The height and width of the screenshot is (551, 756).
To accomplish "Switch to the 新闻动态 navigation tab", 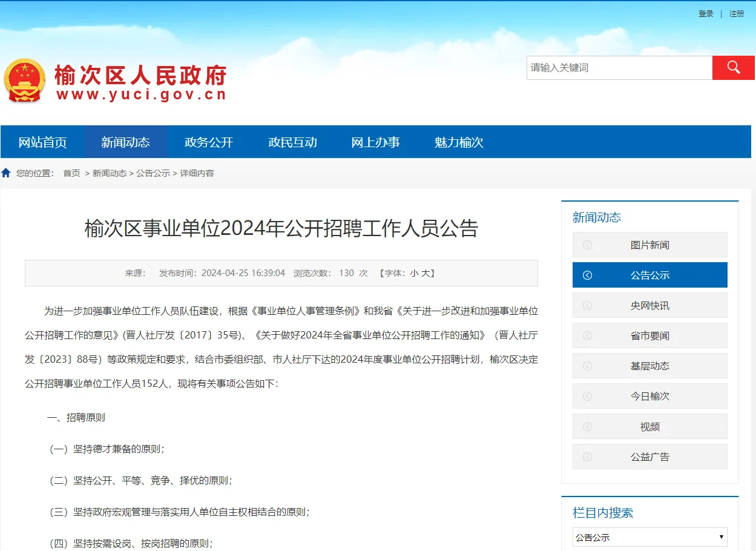I will click(x=125, y=142).
